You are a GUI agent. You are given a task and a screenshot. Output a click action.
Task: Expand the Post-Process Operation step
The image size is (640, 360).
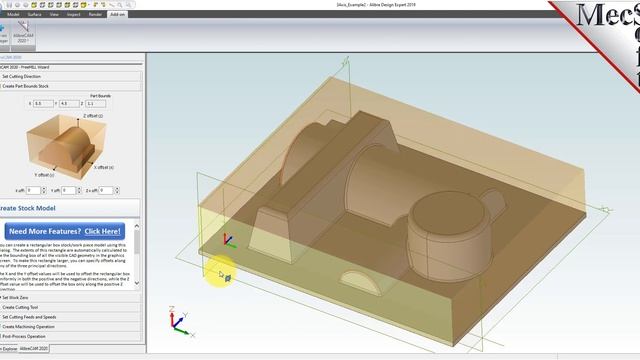(x=71, y=337)
